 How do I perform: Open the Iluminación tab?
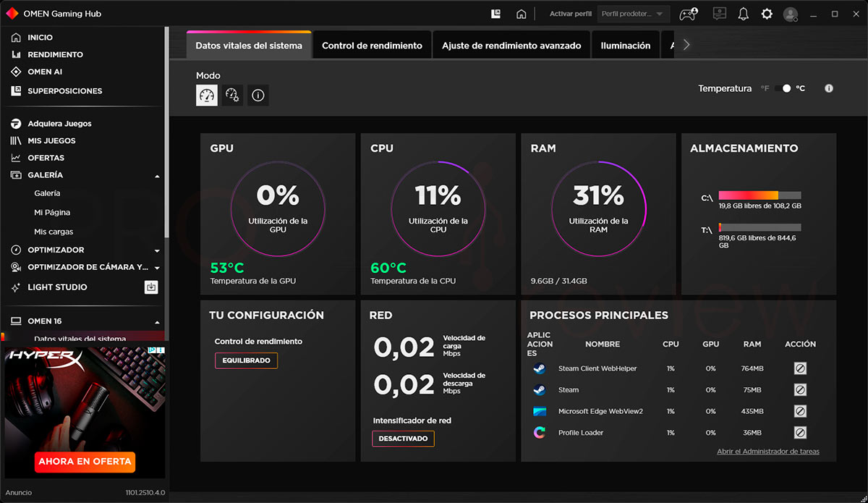[626, 45]
